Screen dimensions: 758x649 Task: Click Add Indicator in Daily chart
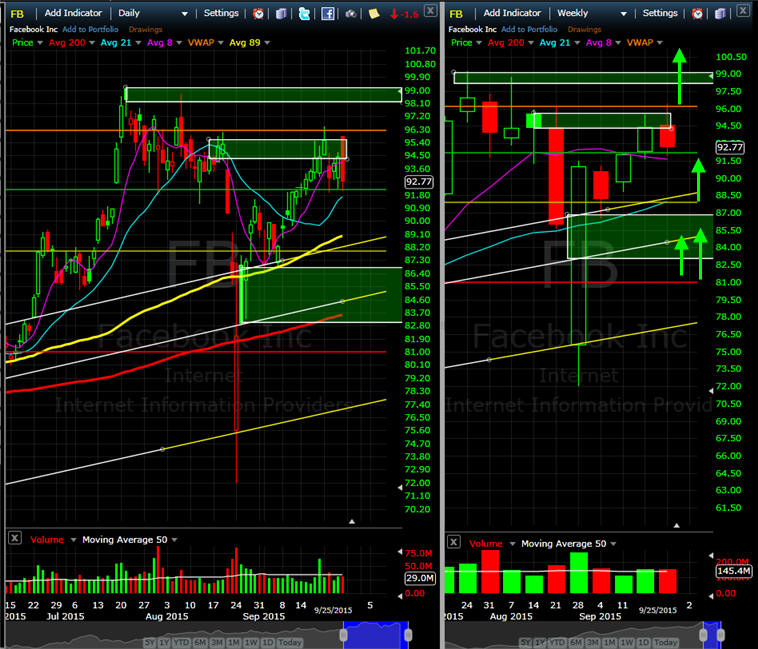pyautogui.click(x=73, y=13)
